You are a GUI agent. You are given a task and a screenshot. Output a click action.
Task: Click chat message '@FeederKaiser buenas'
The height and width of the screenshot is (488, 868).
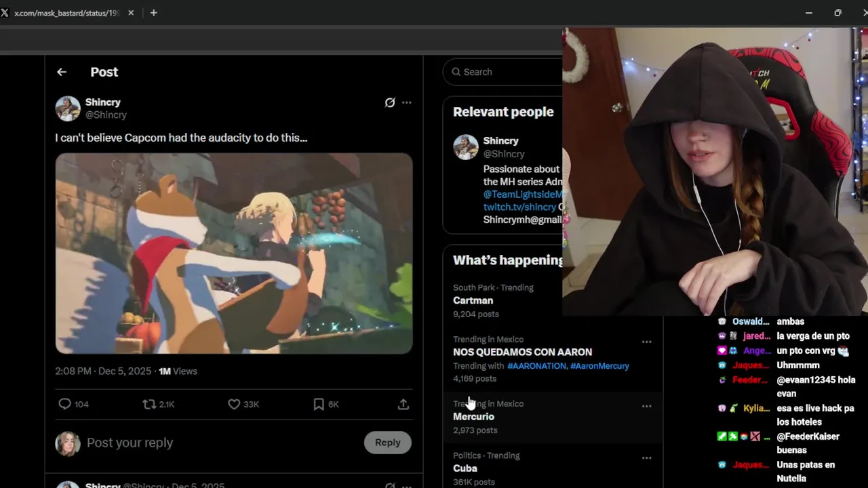point(808,443)
